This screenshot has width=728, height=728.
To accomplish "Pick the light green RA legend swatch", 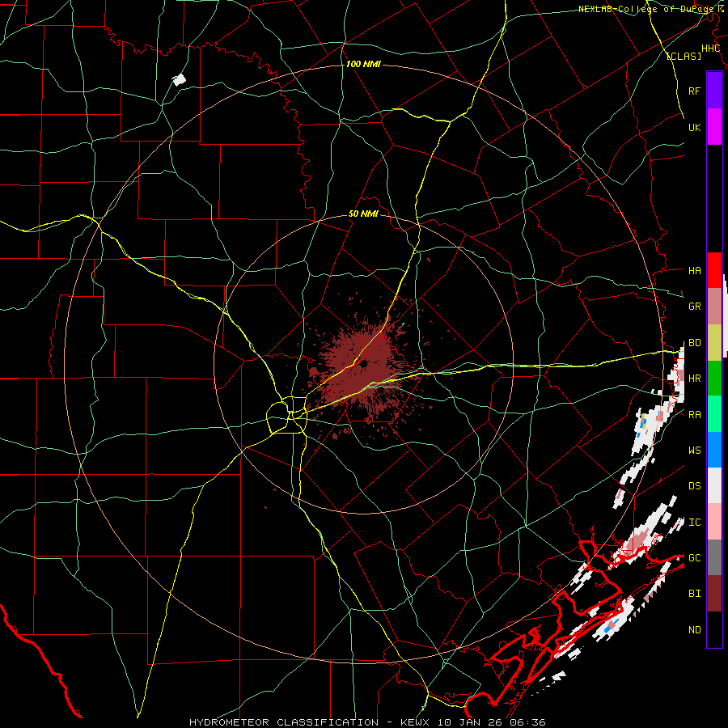I will (714, 414).
